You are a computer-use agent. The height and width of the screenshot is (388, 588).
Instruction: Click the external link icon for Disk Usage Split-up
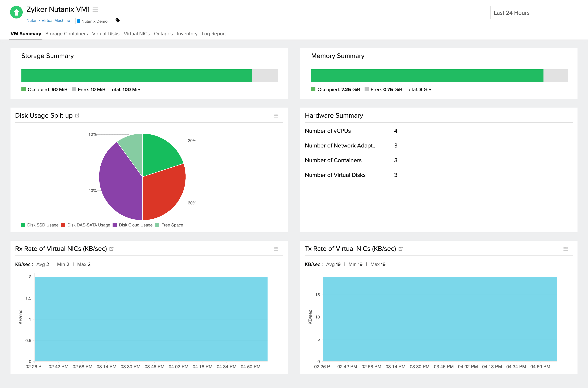pyautogui.click(x=78, y=115)
